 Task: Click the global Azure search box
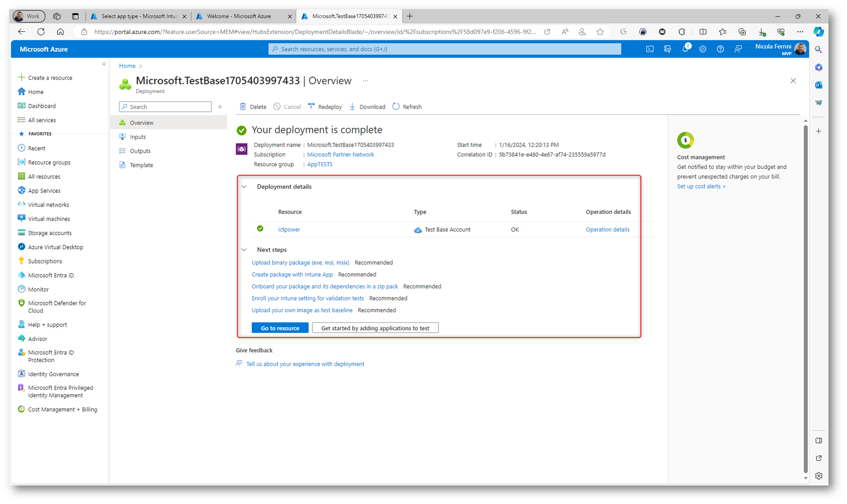point(444,49)
